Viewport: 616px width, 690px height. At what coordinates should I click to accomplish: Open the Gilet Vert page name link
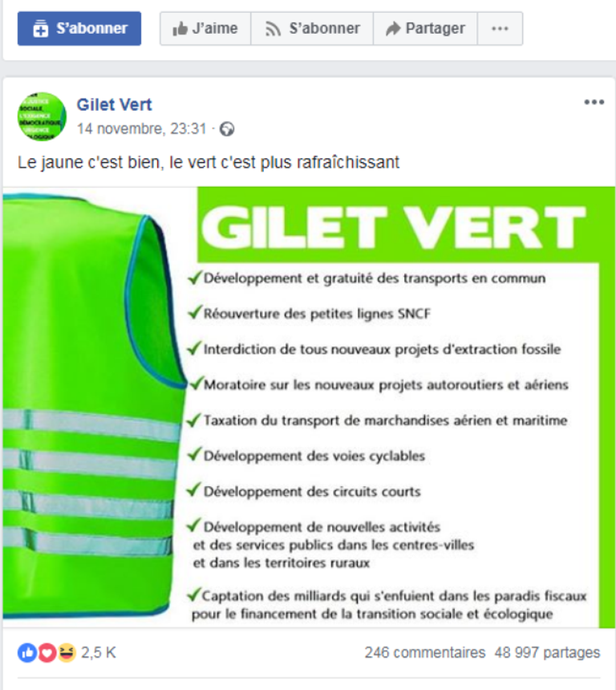[114, 105]
